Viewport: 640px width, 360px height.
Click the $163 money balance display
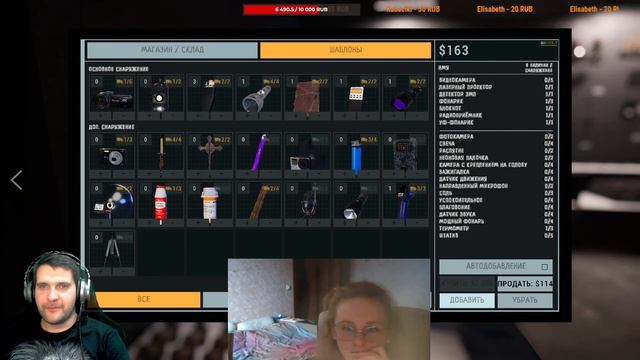point(454,51)
